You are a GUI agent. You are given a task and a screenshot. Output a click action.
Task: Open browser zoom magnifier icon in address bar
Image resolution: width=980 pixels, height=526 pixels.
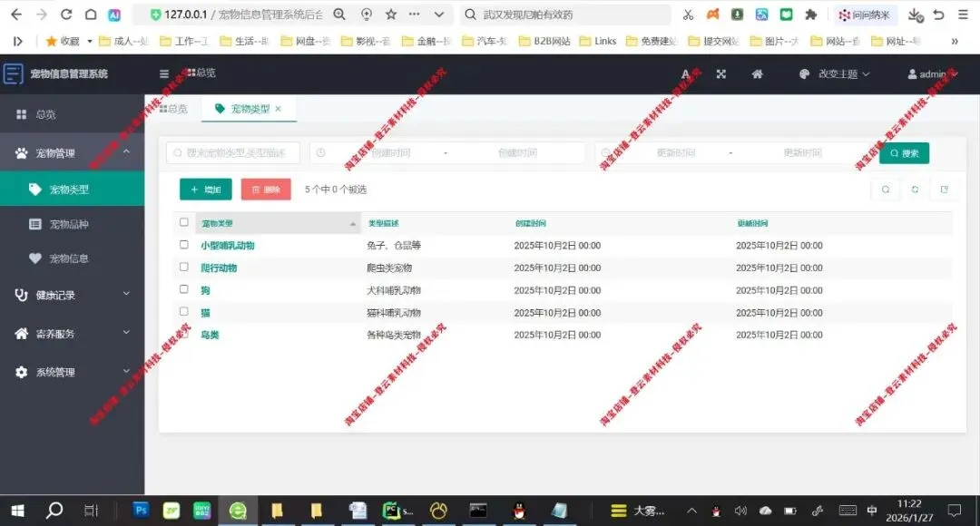coord(339,15)
